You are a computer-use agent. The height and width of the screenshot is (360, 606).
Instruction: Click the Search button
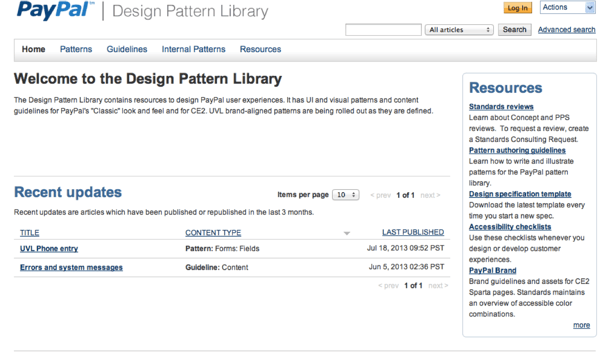pos(514,30)
